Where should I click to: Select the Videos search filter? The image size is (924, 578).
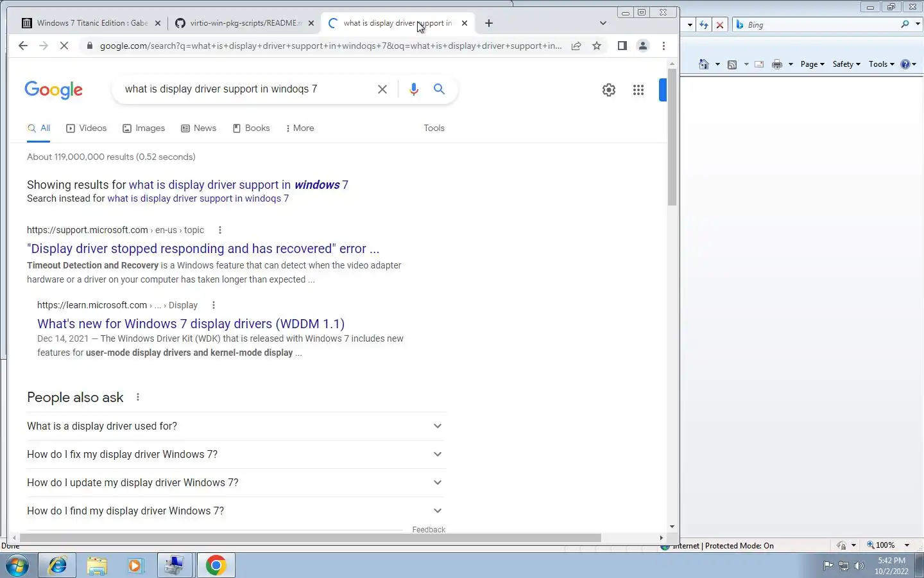pyautogui.click(x=87, y=128)
